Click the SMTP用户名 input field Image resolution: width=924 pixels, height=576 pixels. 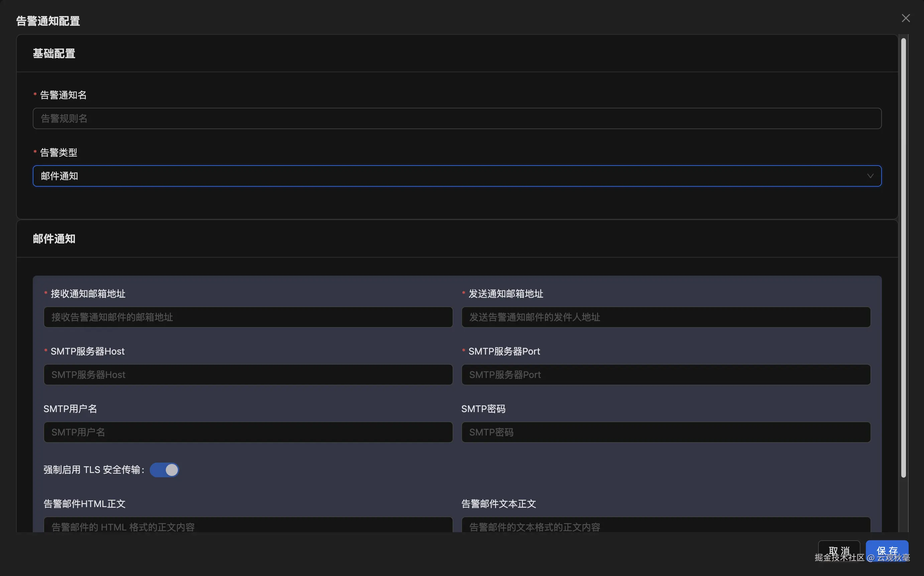(248, 432)
